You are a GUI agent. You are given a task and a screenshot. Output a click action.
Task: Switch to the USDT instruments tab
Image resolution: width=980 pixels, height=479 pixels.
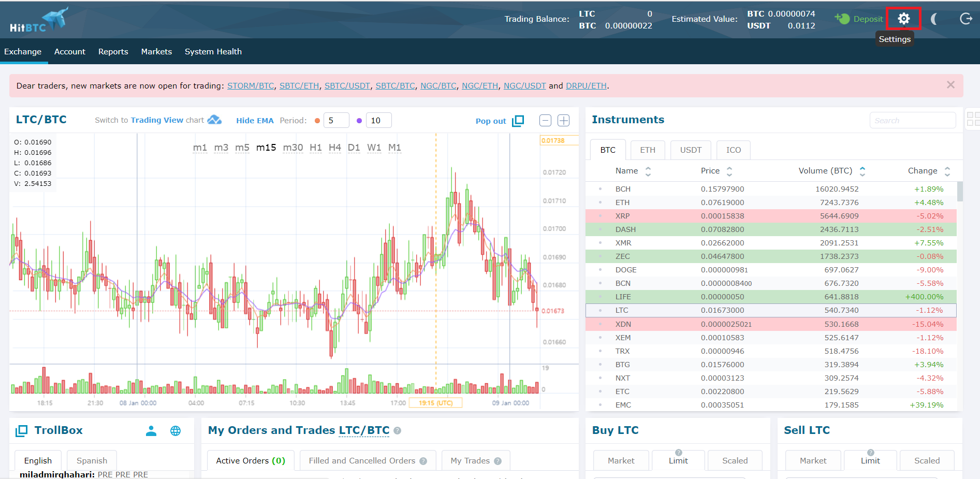pos(691,150)
